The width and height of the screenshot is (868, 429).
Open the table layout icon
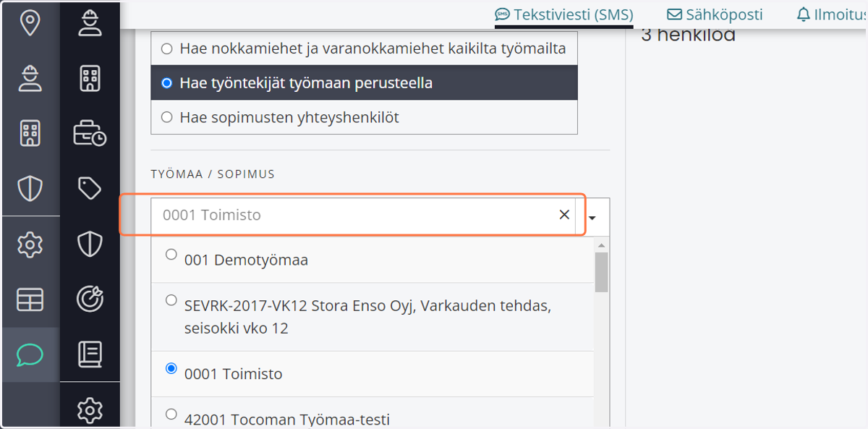(x=30, y=300)
